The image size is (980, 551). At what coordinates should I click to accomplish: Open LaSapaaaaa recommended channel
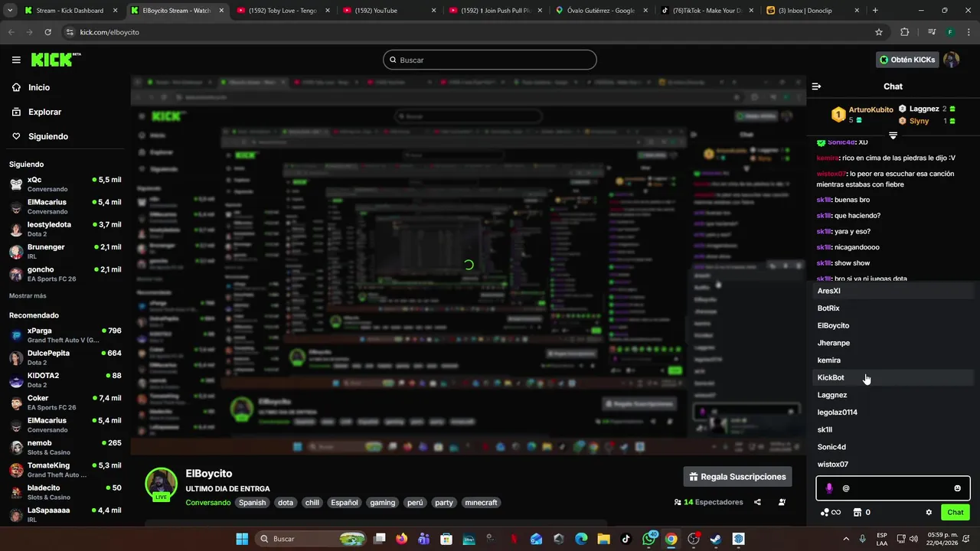65,514
